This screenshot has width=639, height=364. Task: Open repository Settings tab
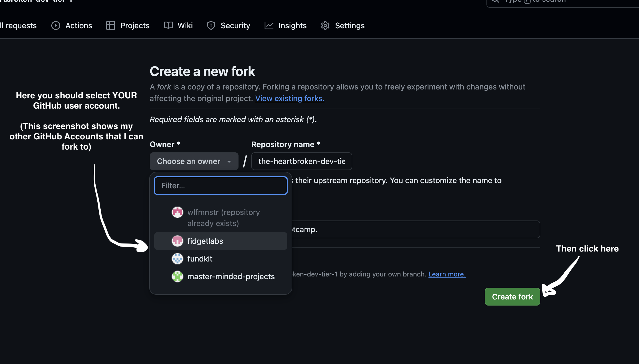pos(343,25)
